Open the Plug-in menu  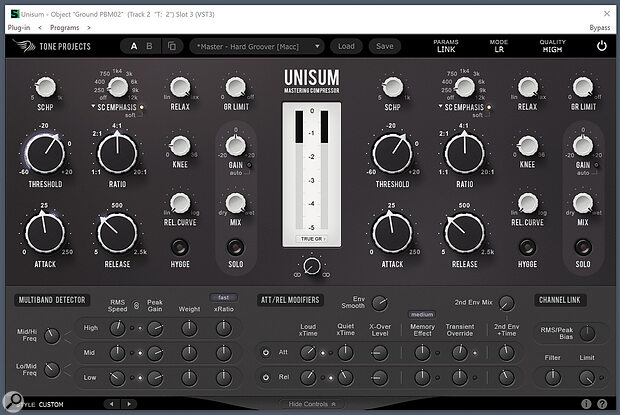[x=19, y=28]
